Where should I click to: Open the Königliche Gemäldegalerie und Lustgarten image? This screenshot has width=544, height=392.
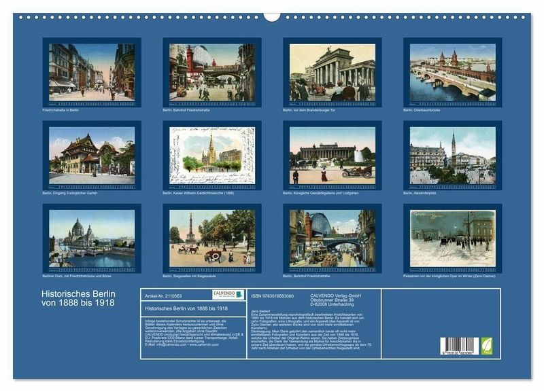coord(333,156)
